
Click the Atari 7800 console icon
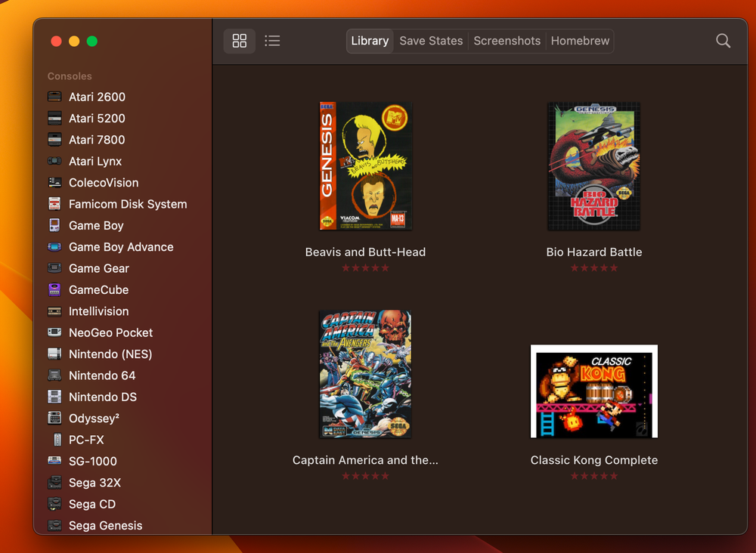[x=54, y=140]
